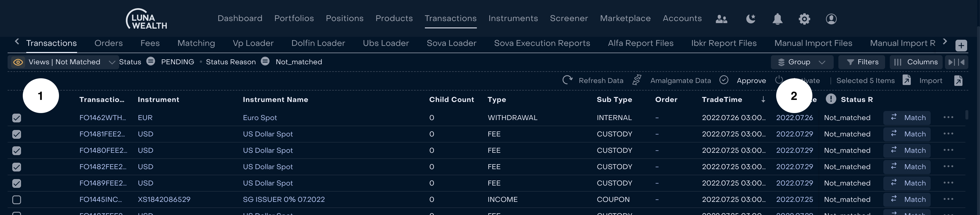This screenshot has height=215, width=980.
Task: Click the Filters button
Action: pyautogui.click(x=862, y=62)
